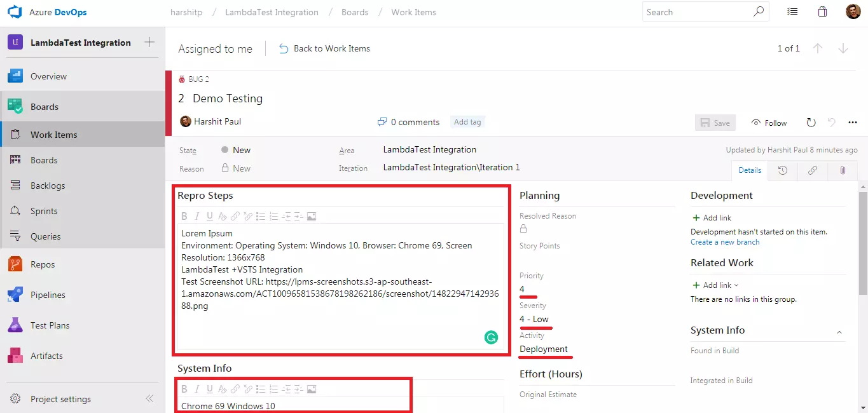Open the Pipelines icon in the sidebar

[x=14, y=294]
